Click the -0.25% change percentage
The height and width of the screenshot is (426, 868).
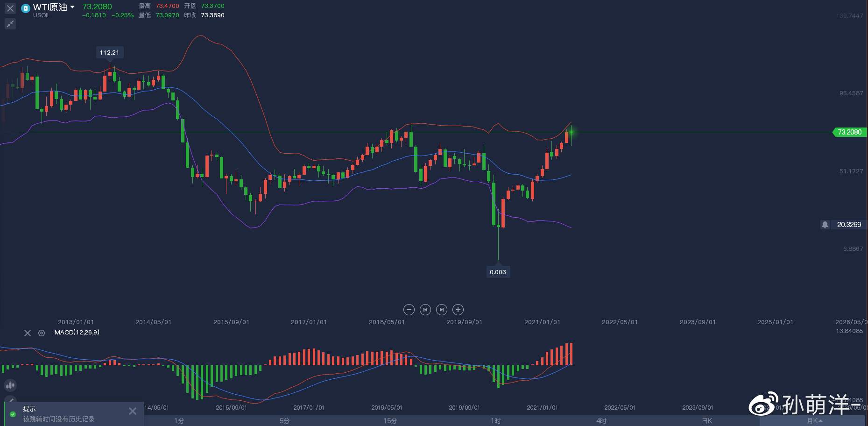click(123, 15)
